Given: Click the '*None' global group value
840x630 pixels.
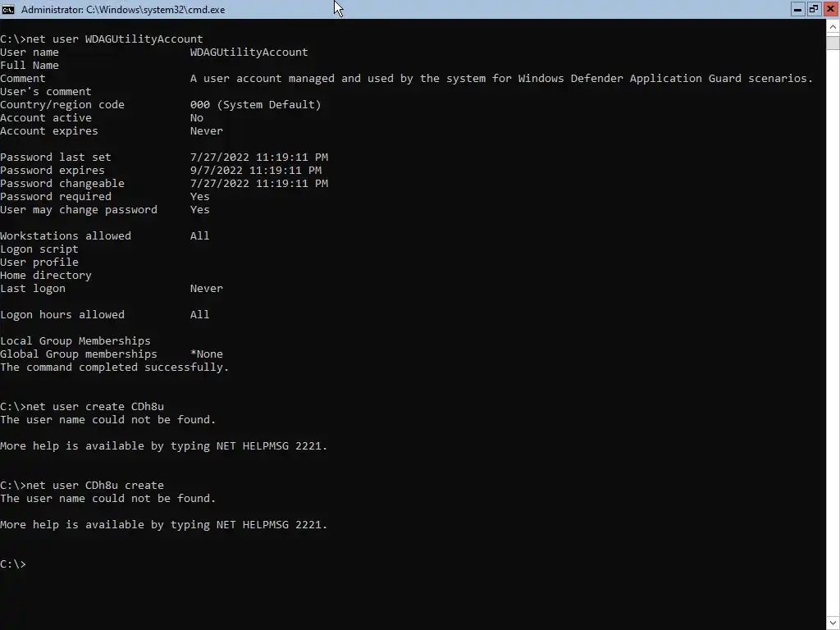Looking at the screenshot, I should pos(206,354).
